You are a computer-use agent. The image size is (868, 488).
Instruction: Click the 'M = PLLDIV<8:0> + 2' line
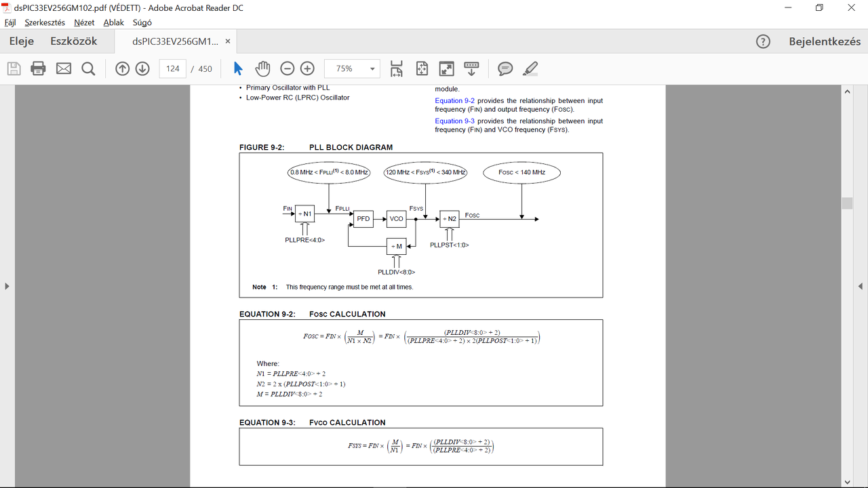pos(290,394)
